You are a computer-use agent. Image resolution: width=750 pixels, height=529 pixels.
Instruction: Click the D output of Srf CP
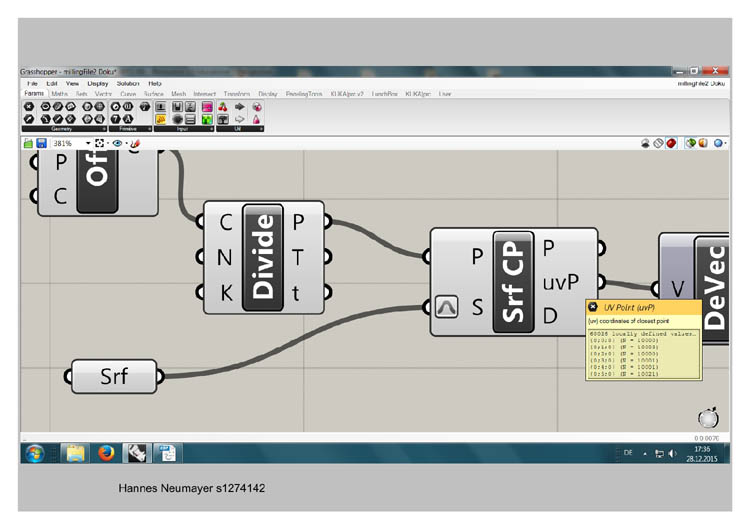point(550,316)
